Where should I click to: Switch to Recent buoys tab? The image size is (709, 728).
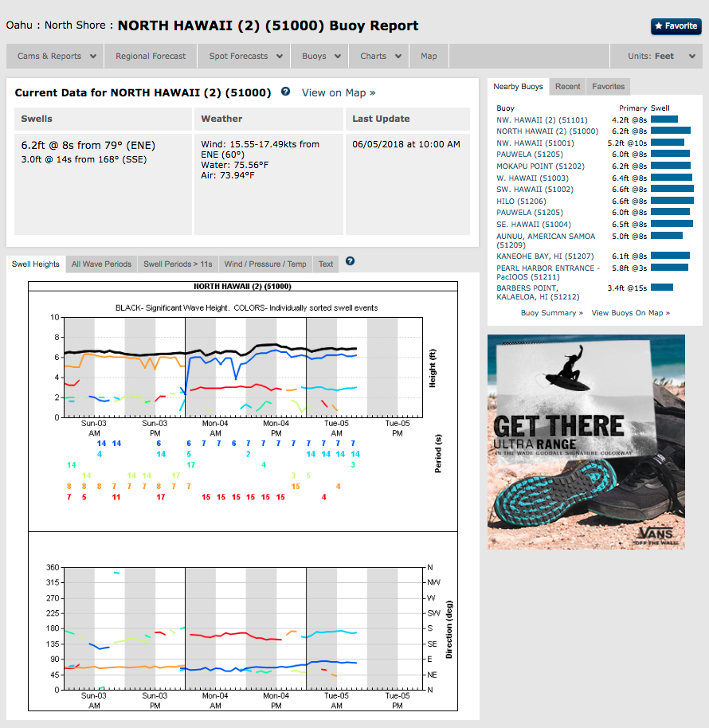[x=568, y=86]
